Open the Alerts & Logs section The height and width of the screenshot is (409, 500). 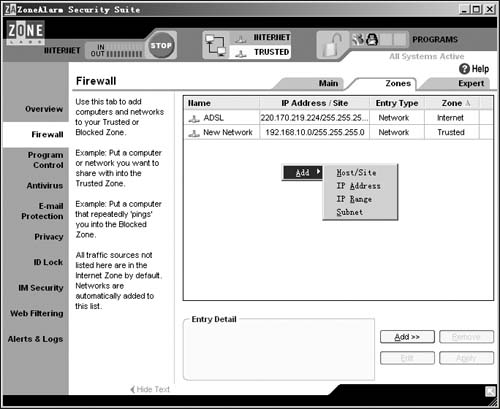click(x=35, y=339)
